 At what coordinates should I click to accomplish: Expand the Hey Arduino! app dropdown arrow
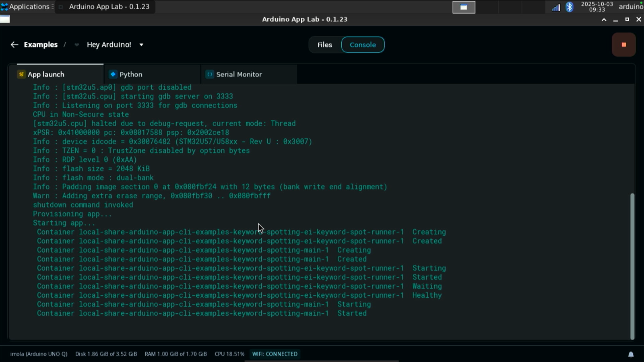click(x=141, y=45)
